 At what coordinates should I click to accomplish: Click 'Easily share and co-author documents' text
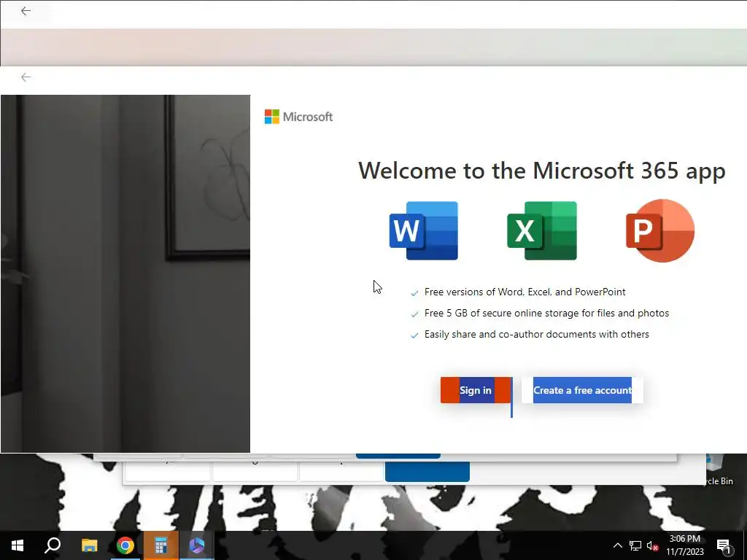pyautogui.click(x=536, y=334)
